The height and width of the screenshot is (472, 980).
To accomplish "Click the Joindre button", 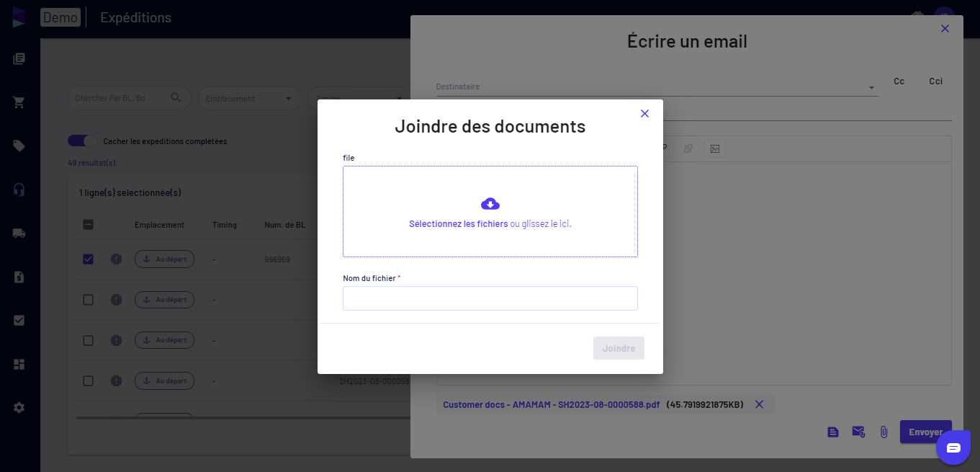I will click(619, 348).
